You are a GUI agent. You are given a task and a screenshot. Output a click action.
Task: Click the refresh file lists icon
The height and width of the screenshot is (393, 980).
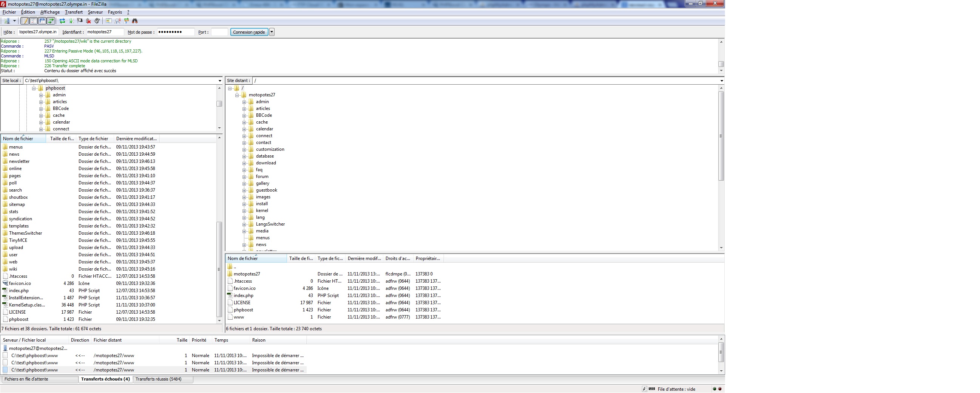[62, 21]
